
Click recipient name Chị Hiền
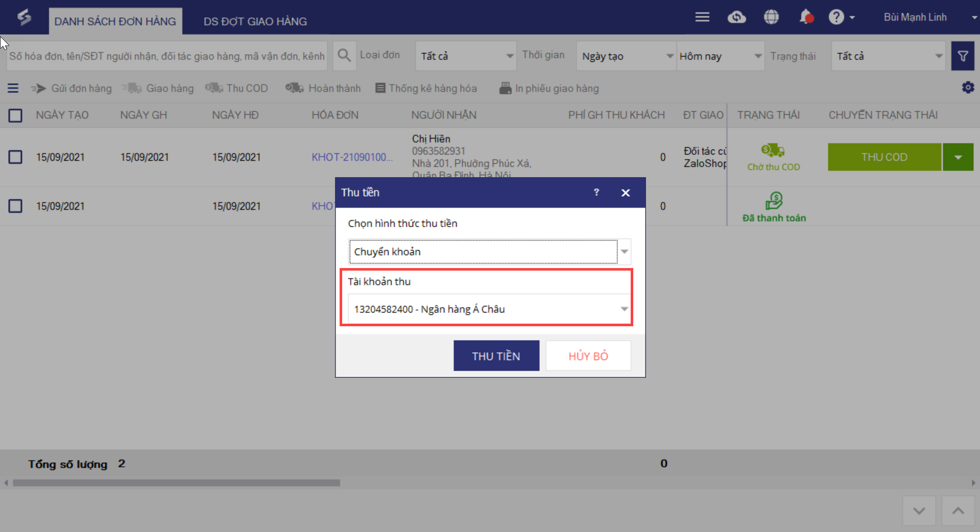(x=431, y=139)
